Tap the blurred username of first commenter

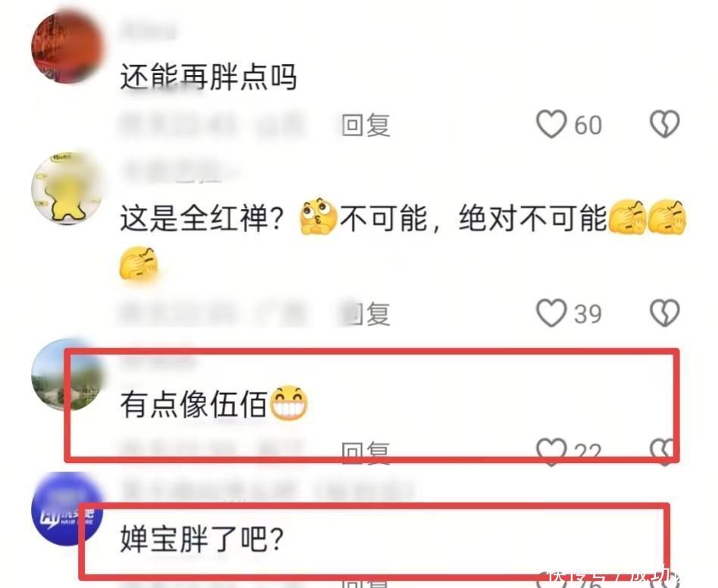(x=148, y=31)
